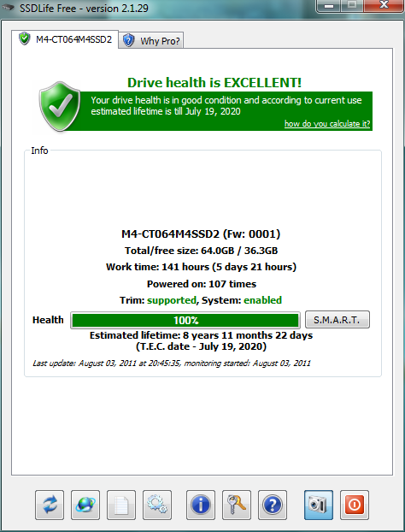Click the keys registration icon
This screenshot has height=532, width=405.
tap(237, 505)
